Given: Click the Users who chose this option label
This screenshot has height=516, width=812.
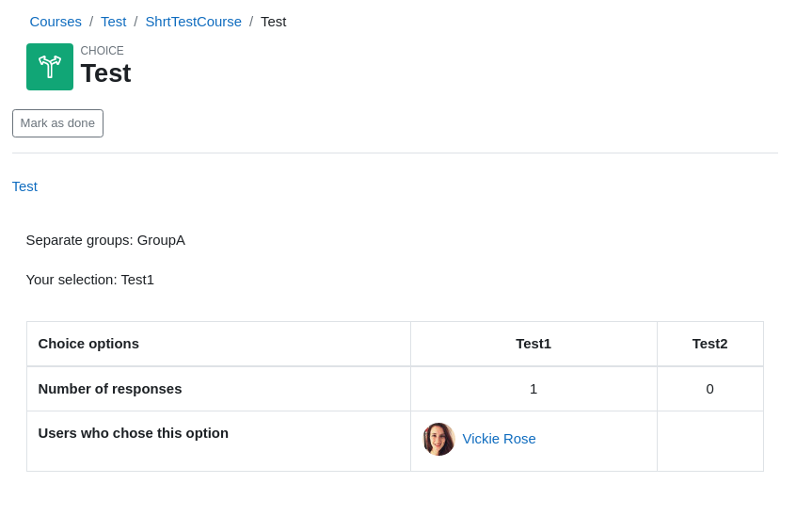Looking at the screenshot, I should click(133, 433).
